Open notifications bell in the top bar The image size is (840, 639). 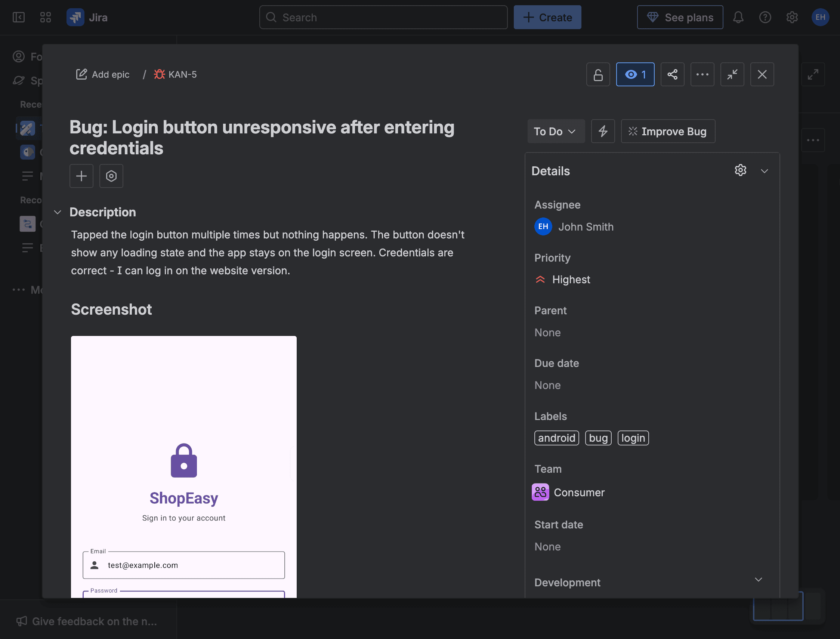point(738,17)
